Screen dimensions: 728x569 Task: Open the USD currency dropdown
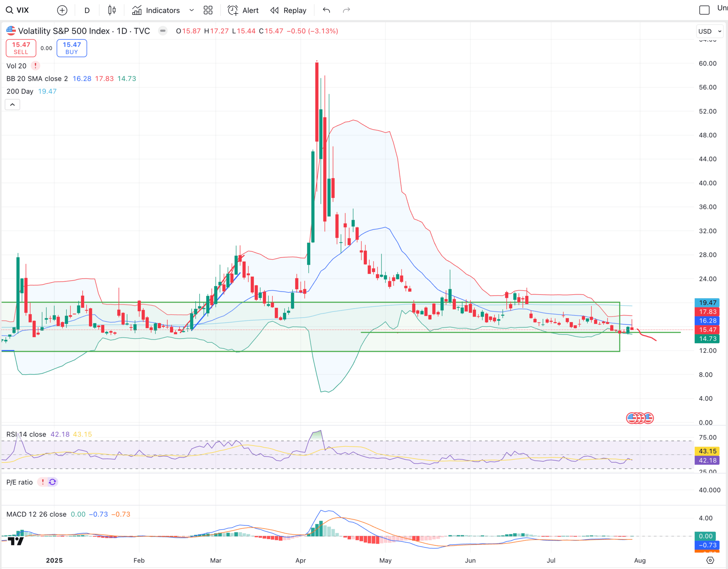(710, 31)
